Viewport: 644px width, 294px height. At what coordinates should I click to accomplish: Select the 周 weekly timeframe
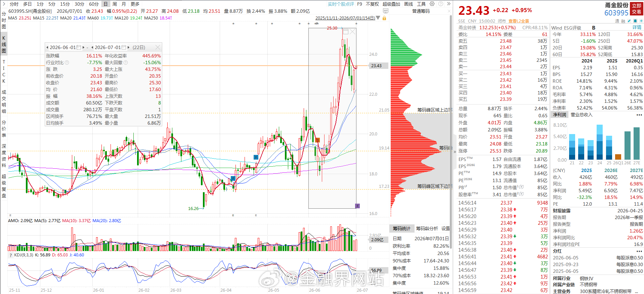tap(115, 4)
